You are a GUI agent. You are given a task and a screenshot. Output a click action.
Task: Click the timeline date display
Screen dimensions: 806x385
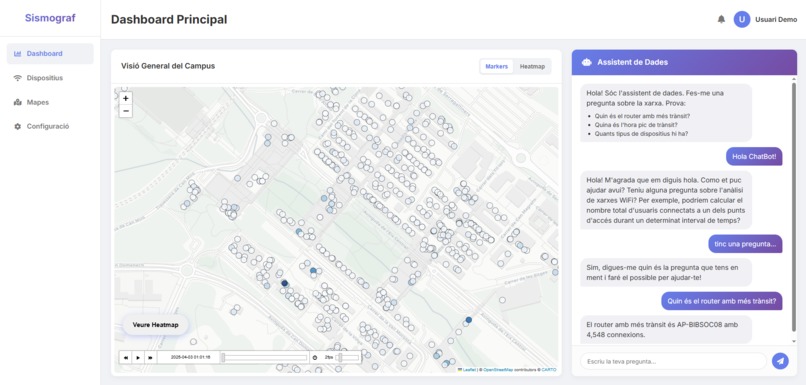[x=190, y=357]
